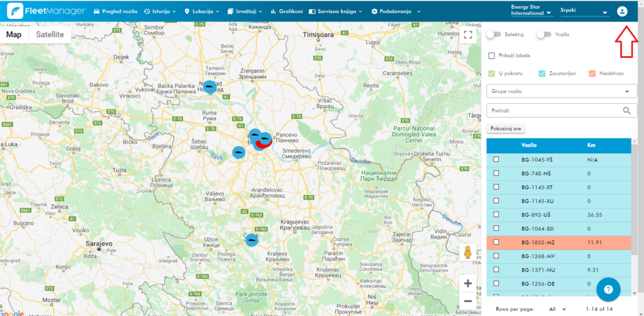The height and width of the screenshot is (316, 644).
Task: Enable the Selektuj toggle switch
Action: (x=493, y=35)
